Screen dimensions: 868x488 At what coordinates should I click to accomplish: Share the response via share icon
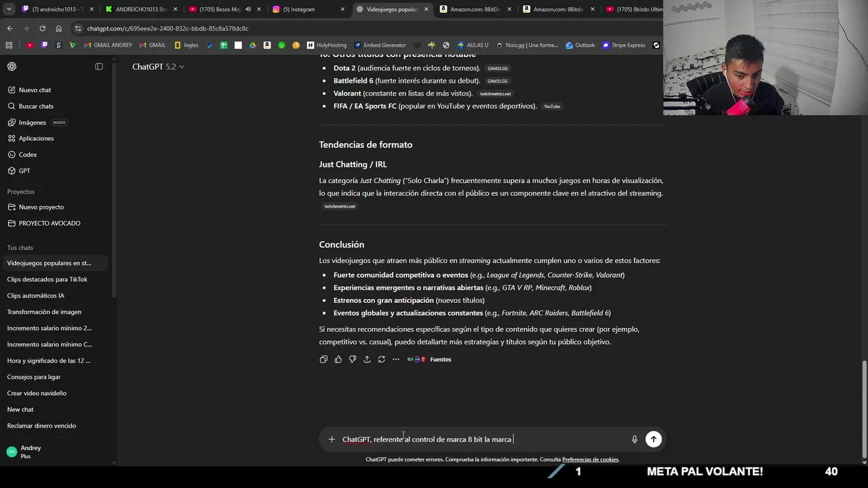coord(367,359)
